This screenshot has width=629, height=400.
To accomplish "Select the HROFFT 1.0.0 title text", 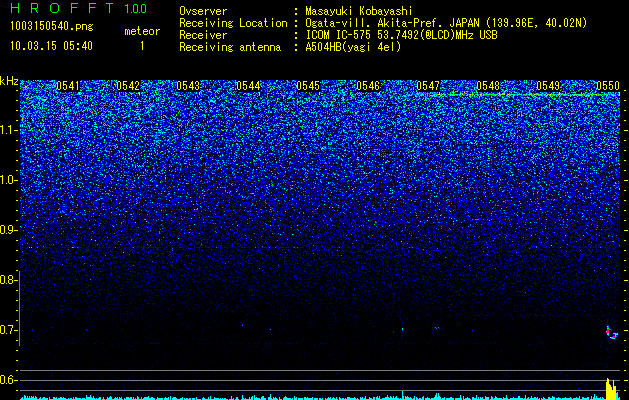I will [x=79, y=8].
